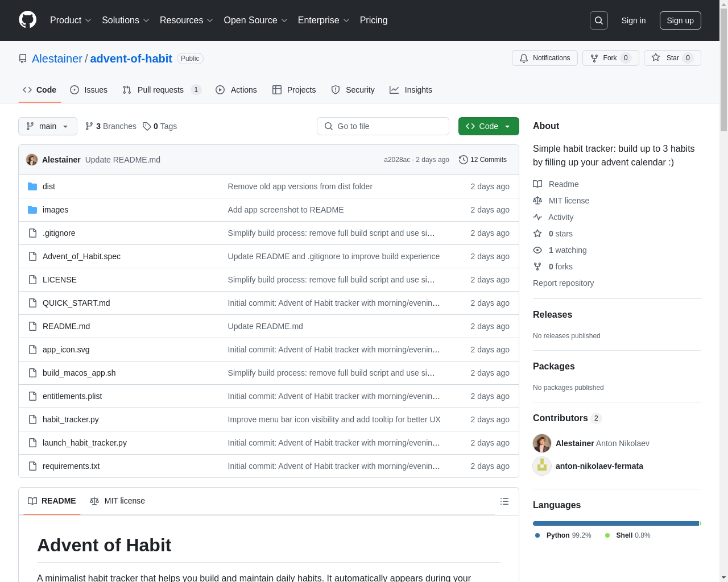Fork the repository with Fork button
The image size is (728, 582).
pyautogui.click(x=610, y=58)
